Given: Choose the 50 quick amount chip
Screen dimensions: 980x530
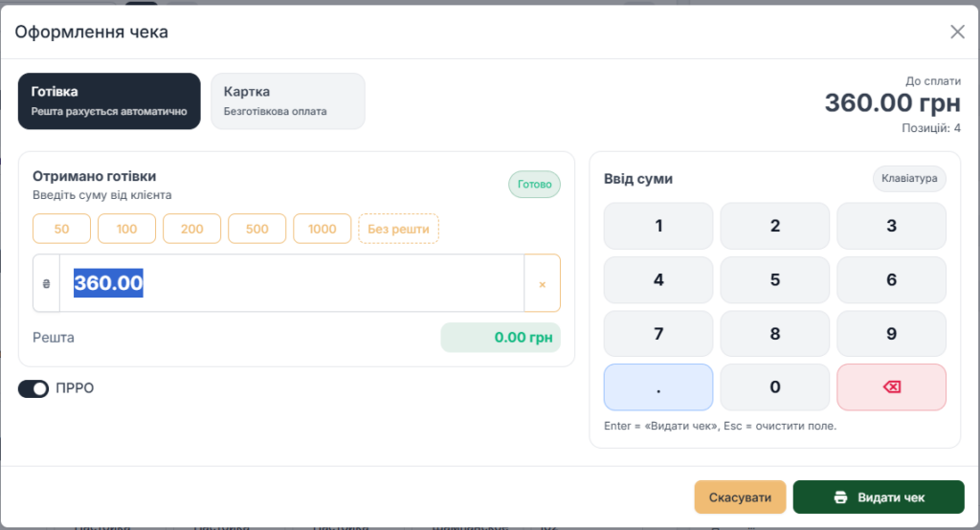Looking at the screenshot, I should (x=62, y=229).
